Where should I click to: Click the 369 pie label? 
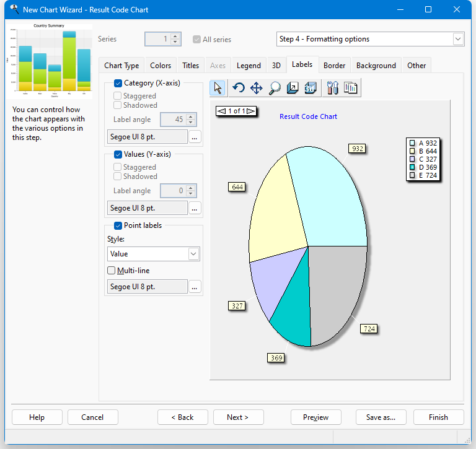click(276, 358)
